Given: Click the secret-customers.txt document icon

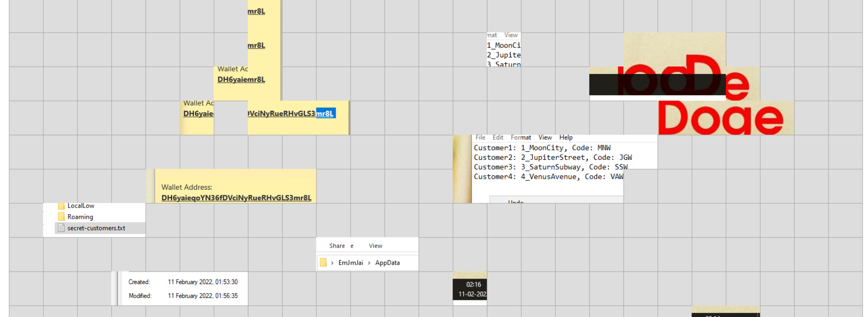Looking at the screenshot, I should 61,228.
